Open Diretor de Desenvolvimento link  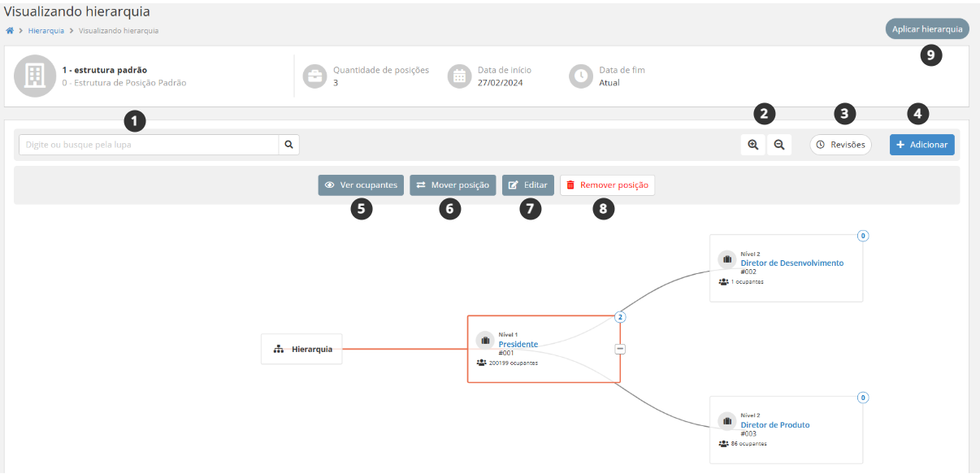click(x=792, y=263)
